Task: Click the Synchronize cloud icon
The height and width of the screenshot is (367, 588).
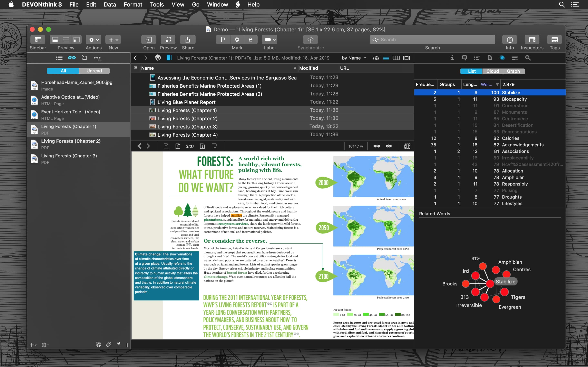Action: pyautogui.click(x=310, y=40)
